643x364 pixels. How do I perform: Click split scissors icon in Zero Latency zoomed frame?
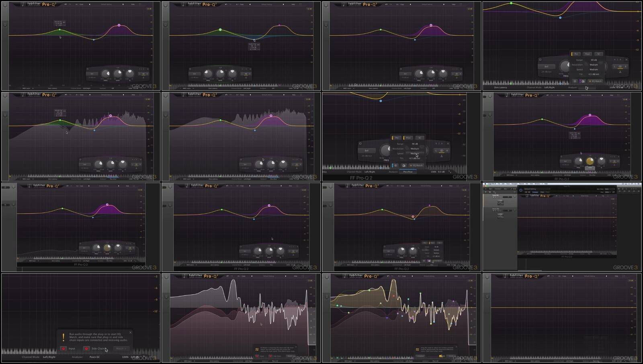[x=620, y=72]
